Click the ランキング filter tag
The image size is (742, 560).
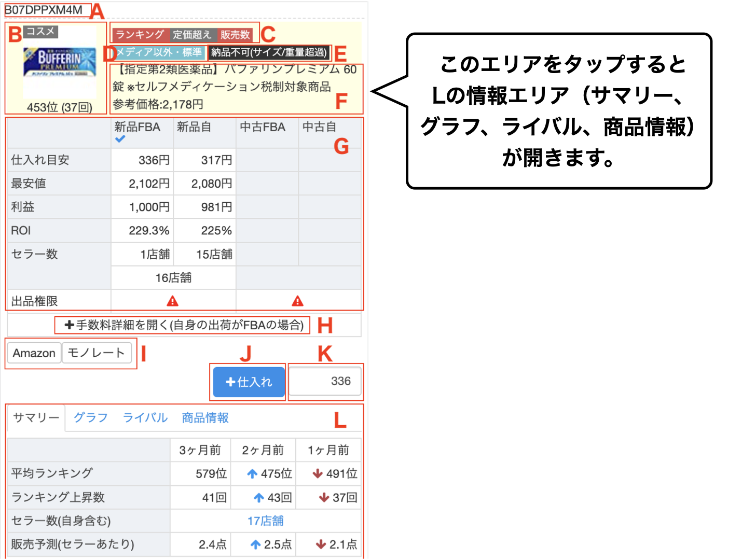pos(140,35)
